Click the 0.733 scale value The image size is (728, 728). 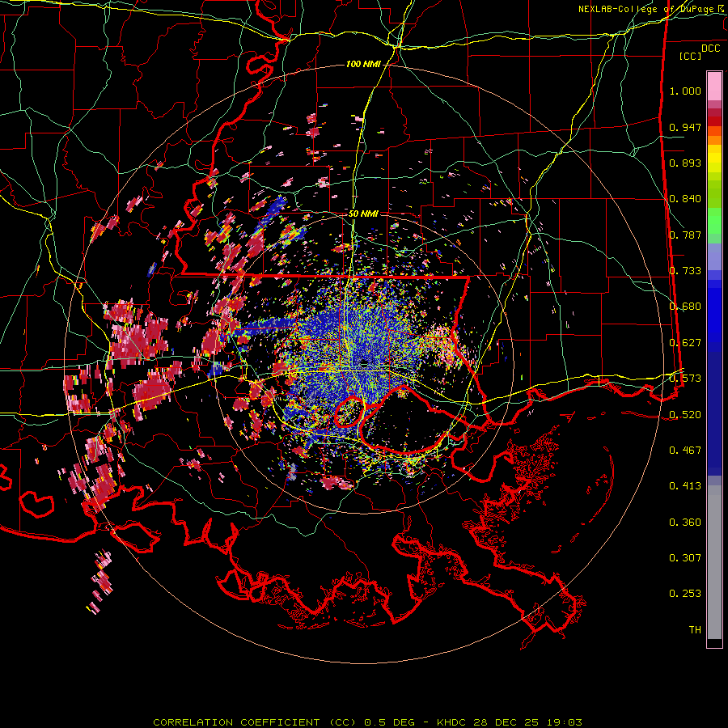pos(685,271)
